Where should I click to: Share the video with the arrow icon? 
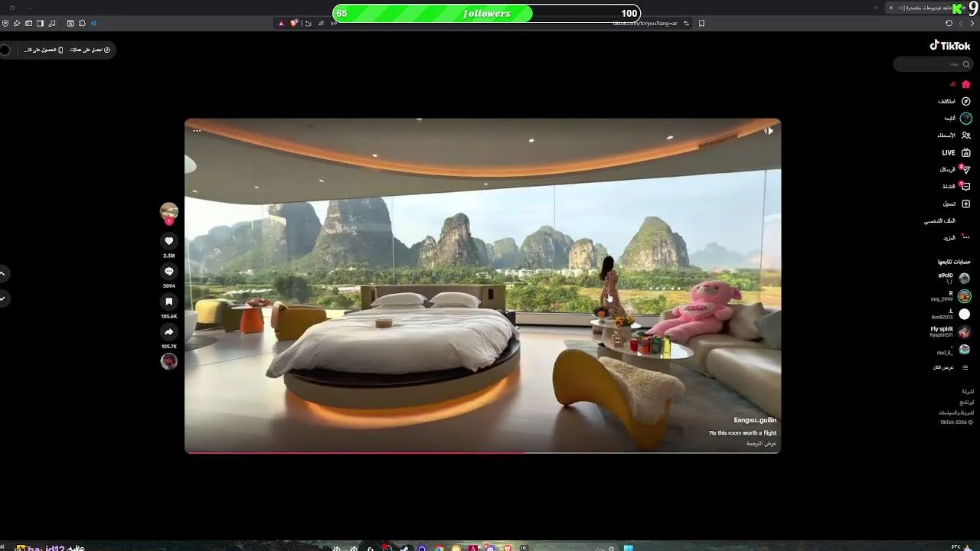169,332
